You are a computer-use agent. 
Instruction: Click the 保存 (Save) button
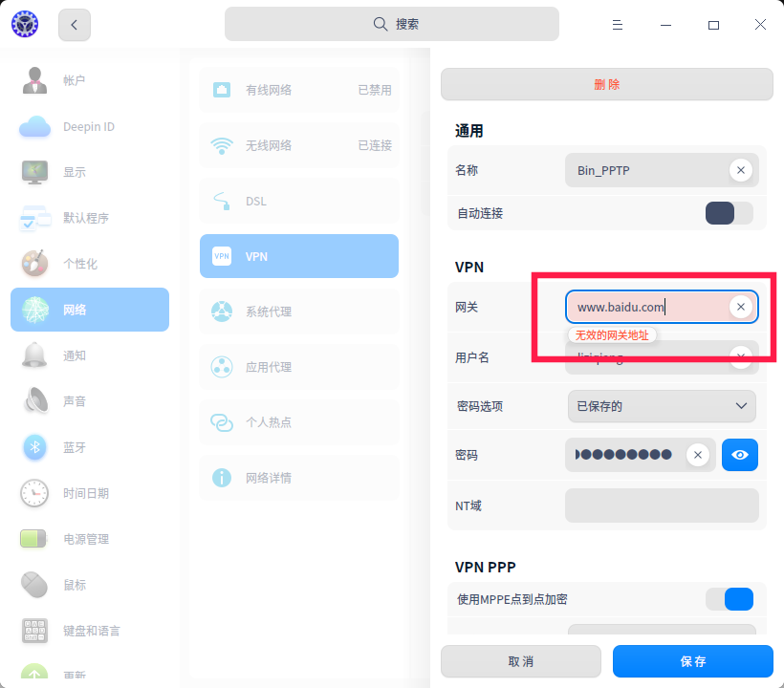[692, 661]
